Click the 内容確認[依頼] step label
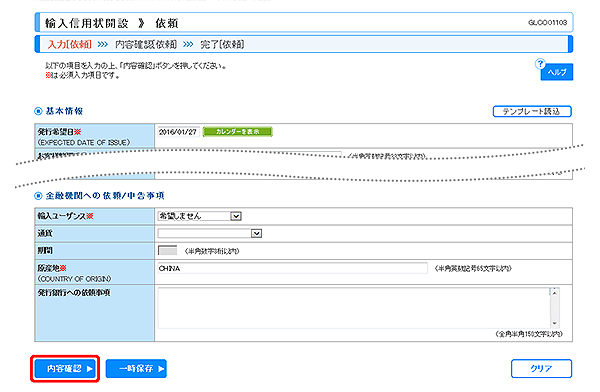Screen dimensions: 600x392 (x=146, y=44)
